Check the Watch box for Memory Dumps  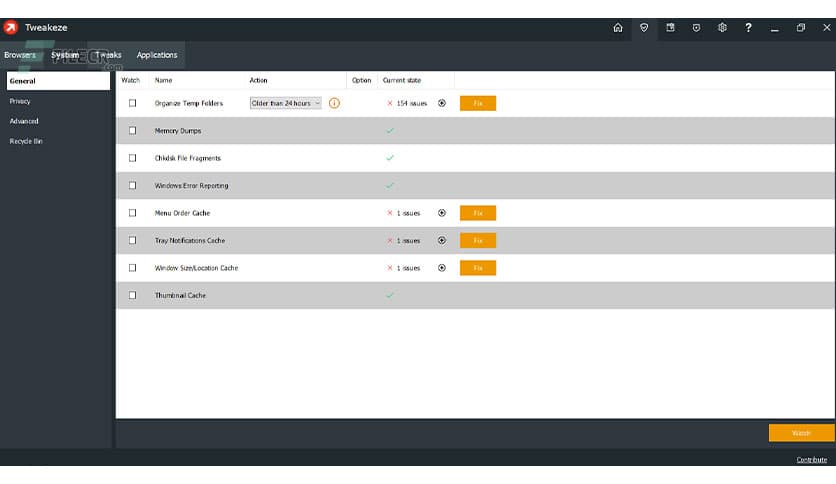click(x=132, y=131)
